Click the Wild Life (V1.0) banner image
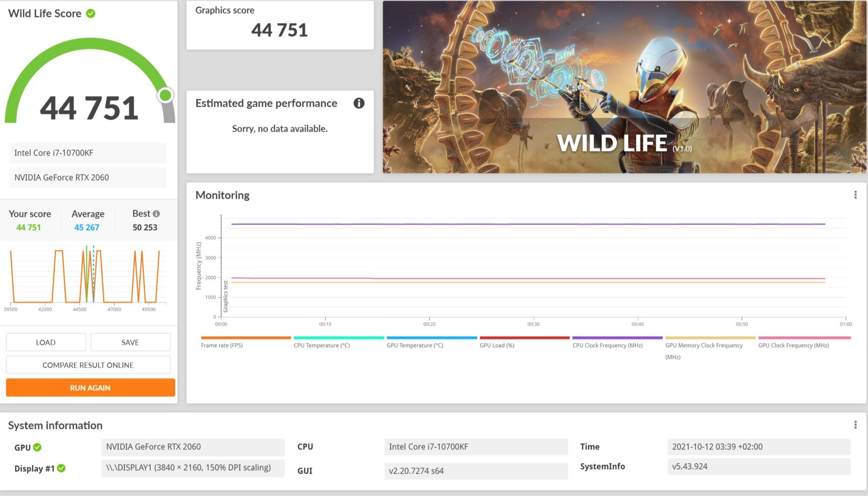Image resolution: width=868 pixels, height=496 pixels. click(x=624, y=87)
